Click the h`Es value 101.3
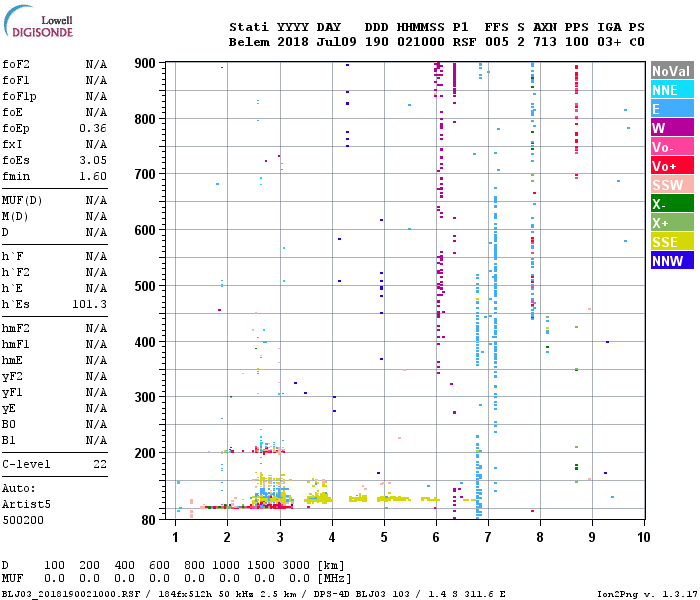The image size is (700, 600). point(90,304)
